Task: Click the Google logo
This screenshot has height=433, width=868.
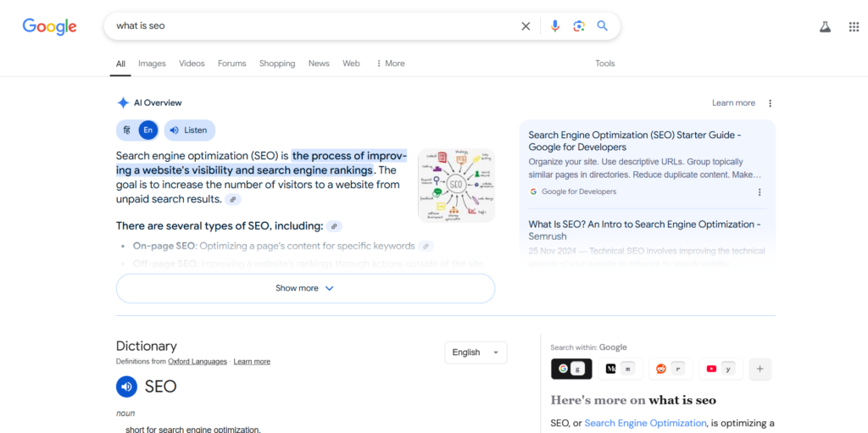Action: [49, 26]
